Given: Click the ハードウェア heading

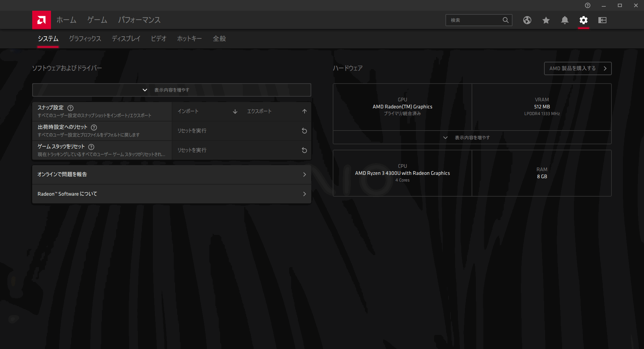Looking at the screenshot, I should [348, 68].
